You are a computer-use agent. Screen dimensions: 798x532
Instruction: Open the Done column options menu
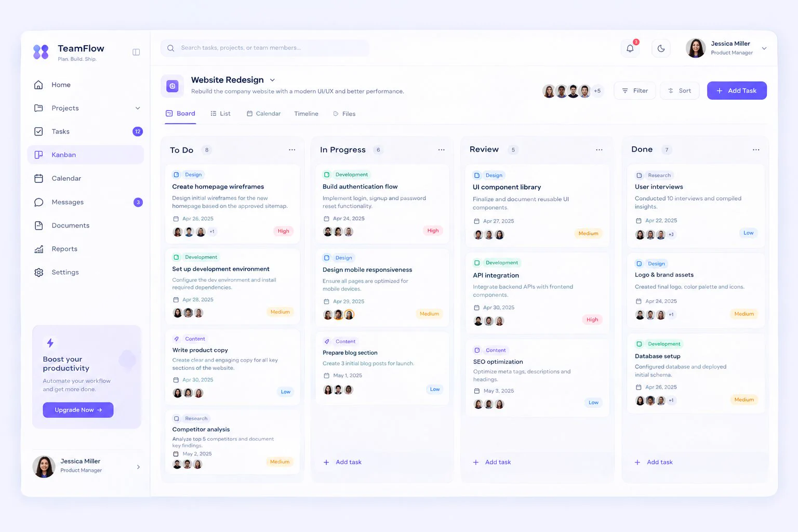click(x=756, y=150)
